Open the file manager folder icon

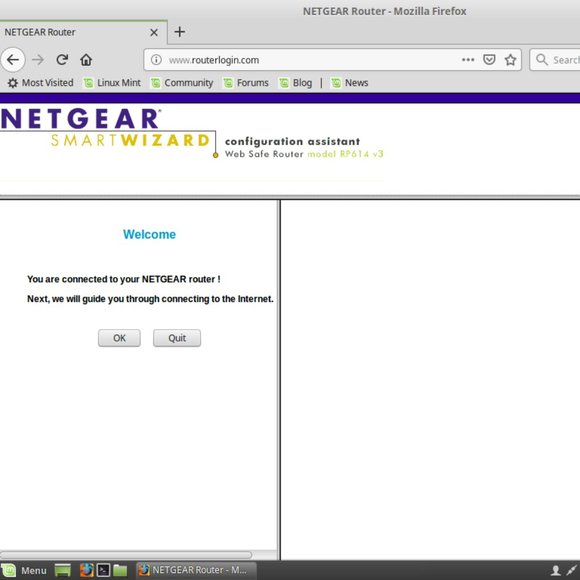coord(120,570)
